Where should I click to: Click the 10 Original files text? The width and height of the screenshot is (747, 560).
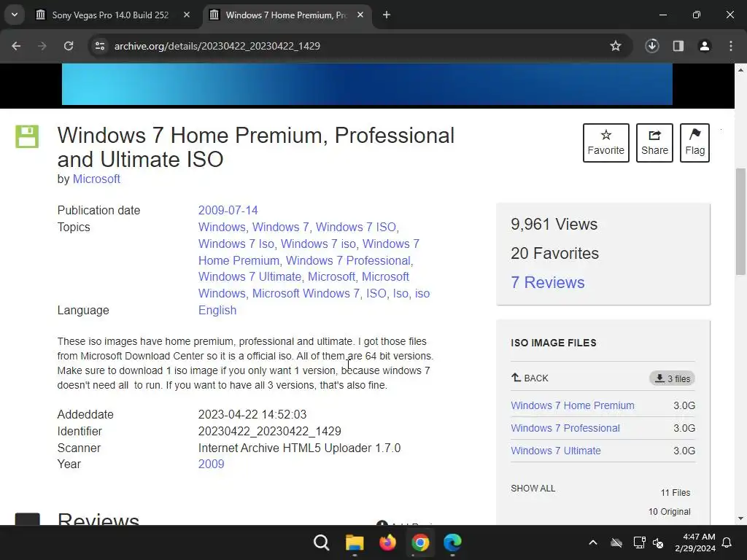(670, 512)
